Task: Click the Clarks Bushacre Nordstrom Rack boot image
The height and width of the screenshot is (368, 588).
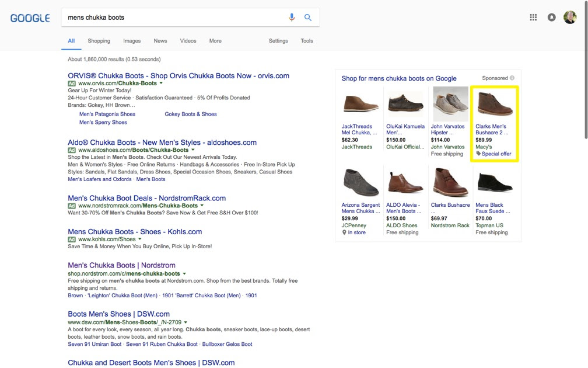Action: coord(450,182)
